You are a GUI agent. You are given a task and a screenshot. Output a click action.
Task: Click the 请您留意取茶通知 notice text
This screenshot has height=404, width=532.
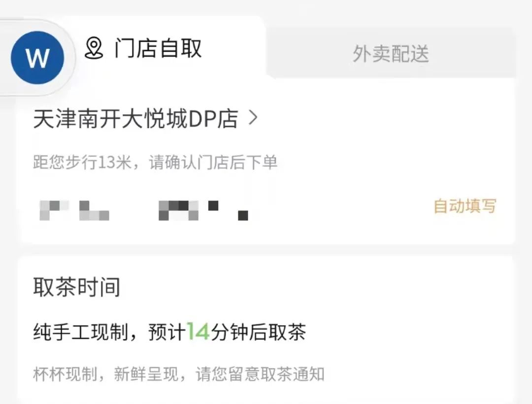(x=260, y=374)
